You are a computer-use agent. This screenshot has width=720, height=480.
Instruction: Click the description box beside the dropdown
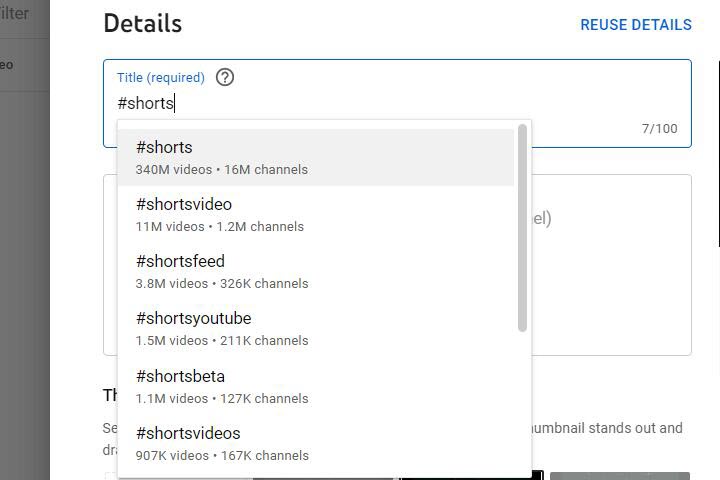point(610,265)
